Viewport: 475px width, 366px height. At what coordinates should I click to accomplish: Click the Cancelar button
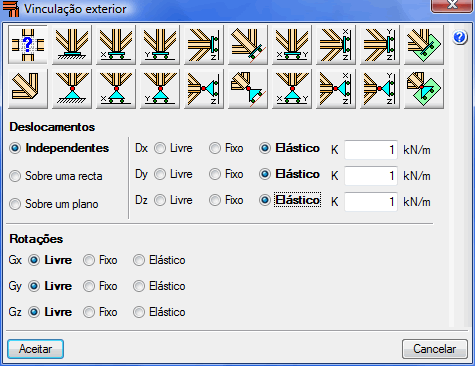[434, 349]
